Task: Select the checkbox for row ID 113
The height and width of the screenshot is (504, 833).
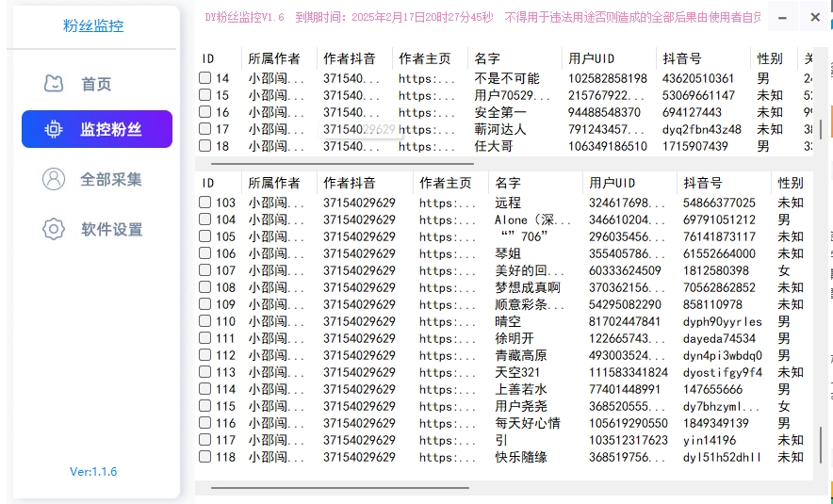Action: point(205,372)
